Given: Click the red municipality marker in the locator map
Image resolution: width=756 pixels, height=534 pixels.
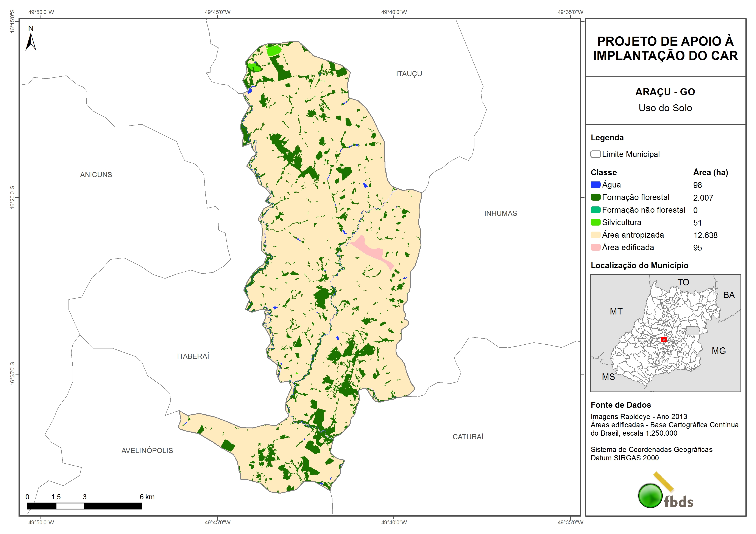Looking at the screenshot, I should coord(664,340).
